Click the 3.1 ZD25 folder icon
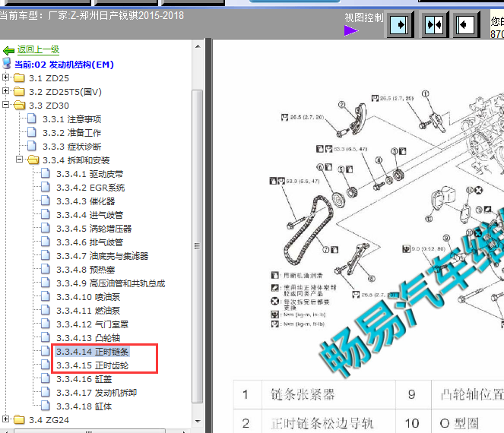 click(19, 77)
